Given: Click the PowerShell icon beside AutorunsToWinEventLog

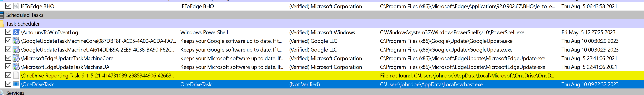Looking at the screenshot, I should 16,32.
